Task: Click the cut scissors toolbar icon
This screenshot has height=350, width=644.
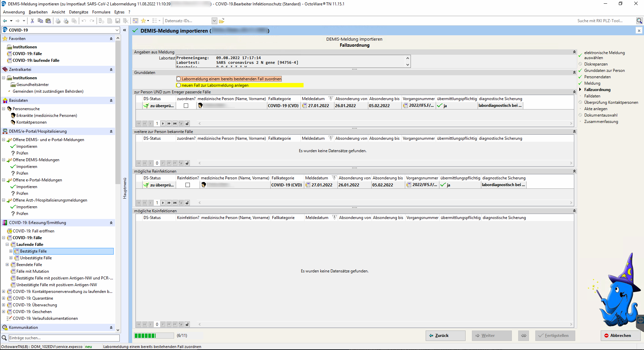Action: pyautogui.click(x=32, y=21)
